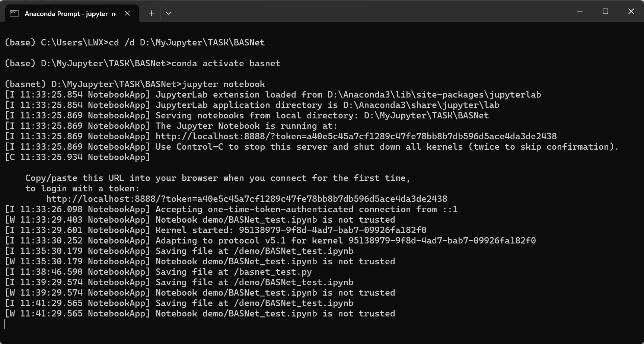Image resolution: width=644 pixels, height=344 pixels.
Task: Click the blinking cursor on the last line
Action: tap(5, 324)
